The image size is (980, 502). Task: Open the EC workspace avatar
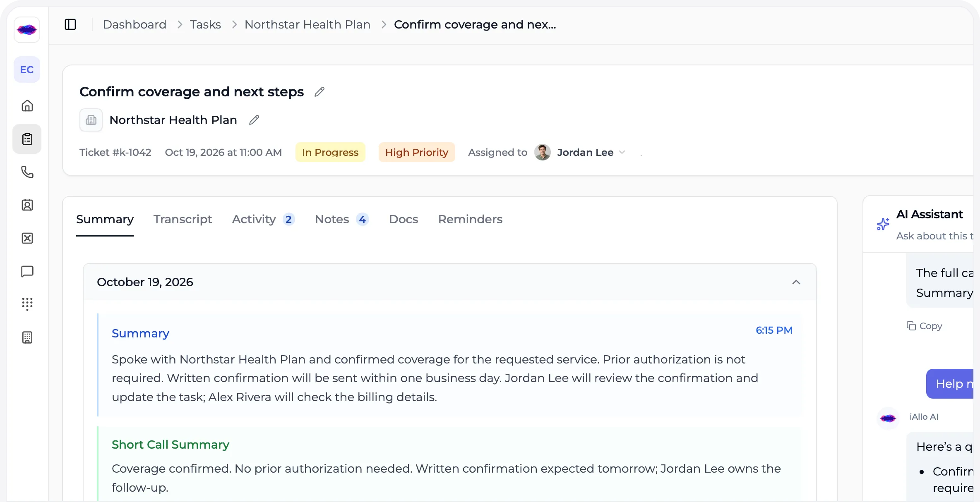point(27,69)
